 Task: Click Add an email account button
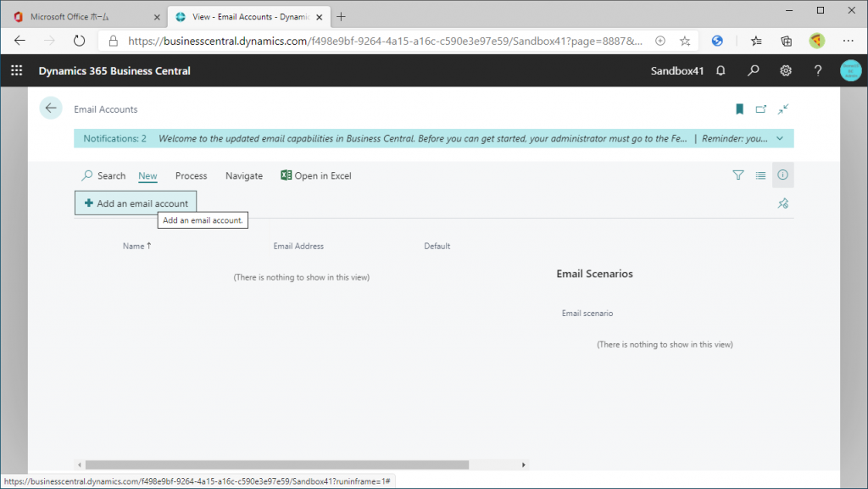136,203
